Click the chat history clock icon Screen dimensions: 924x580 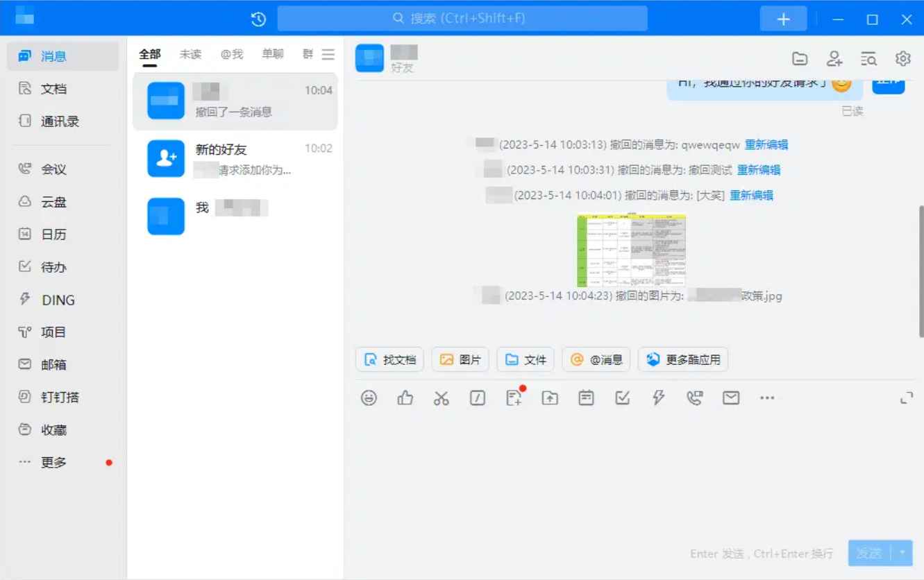258,19
